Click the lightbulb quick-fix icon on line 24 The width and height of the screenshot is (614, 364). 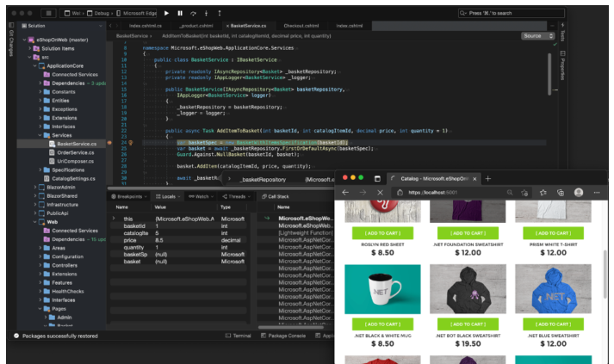(131, 143)
